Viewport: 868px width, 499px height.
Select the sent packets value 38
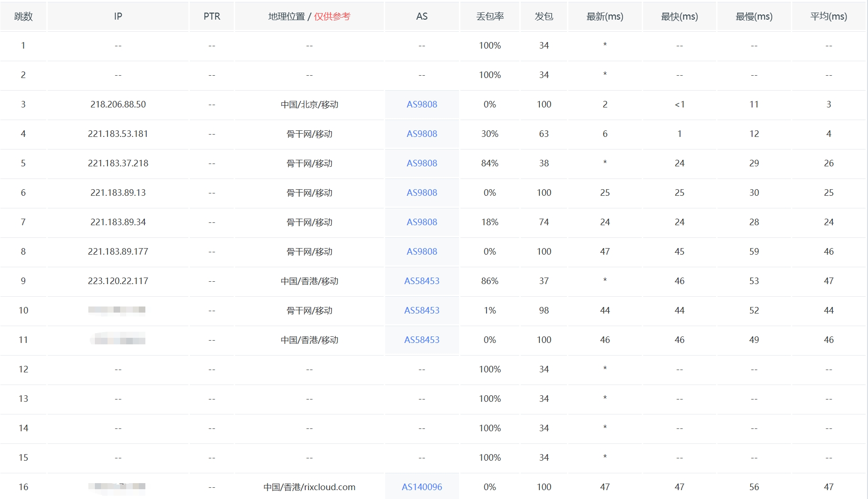tap(544, 163)
